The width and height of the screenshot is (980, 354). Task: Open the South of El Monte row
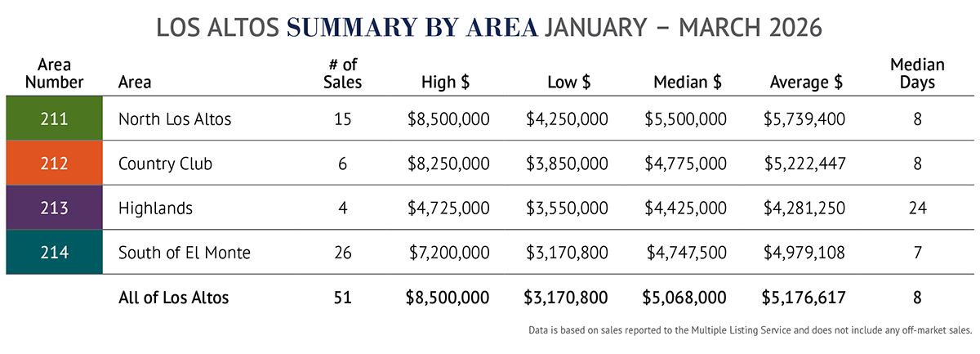pos(184,253)
